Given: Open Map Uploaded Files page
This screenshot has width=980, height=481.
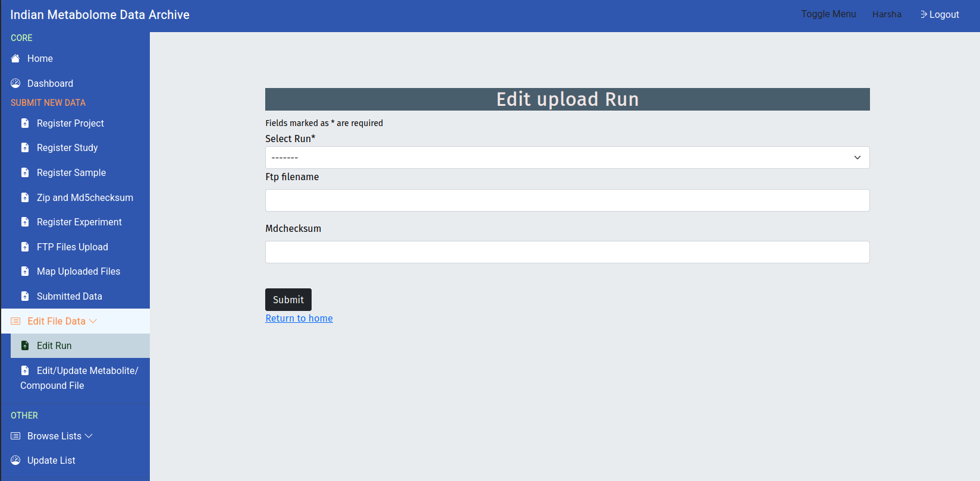Looking at the screenshot, I should (78, 271).
